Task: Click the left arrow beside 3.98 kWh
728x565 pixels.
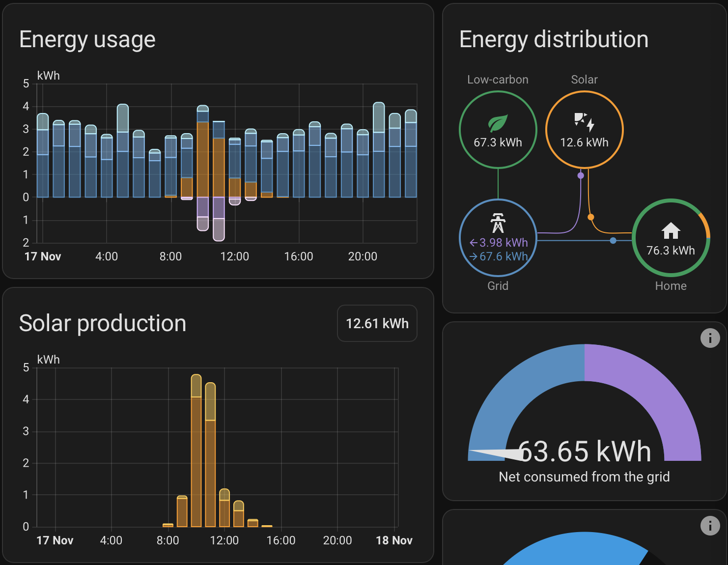Action: tap(474, 243)
